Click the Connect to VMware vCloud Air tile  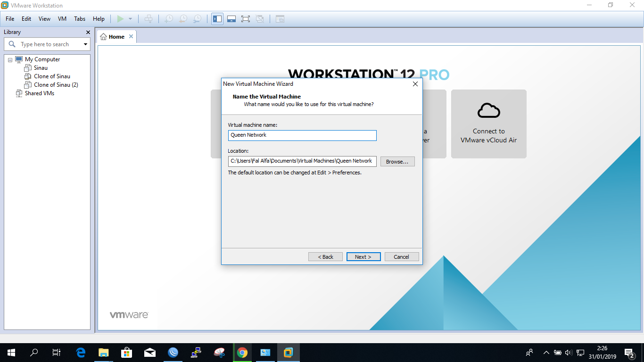pyautogui.click(x=489, y=124)
